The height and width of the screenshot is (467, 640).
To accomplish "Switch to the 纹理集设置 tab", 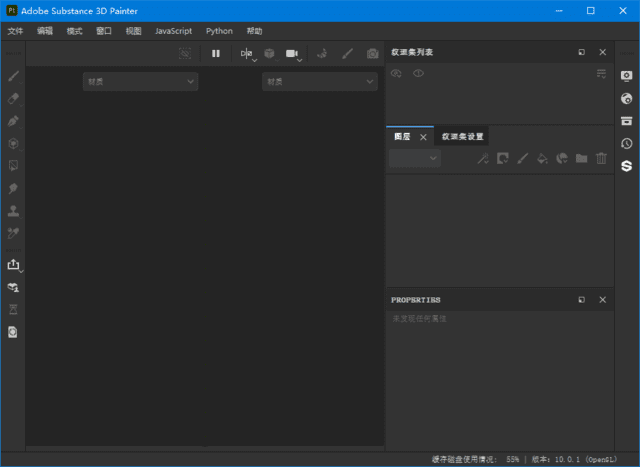I will tap(464, 137).
